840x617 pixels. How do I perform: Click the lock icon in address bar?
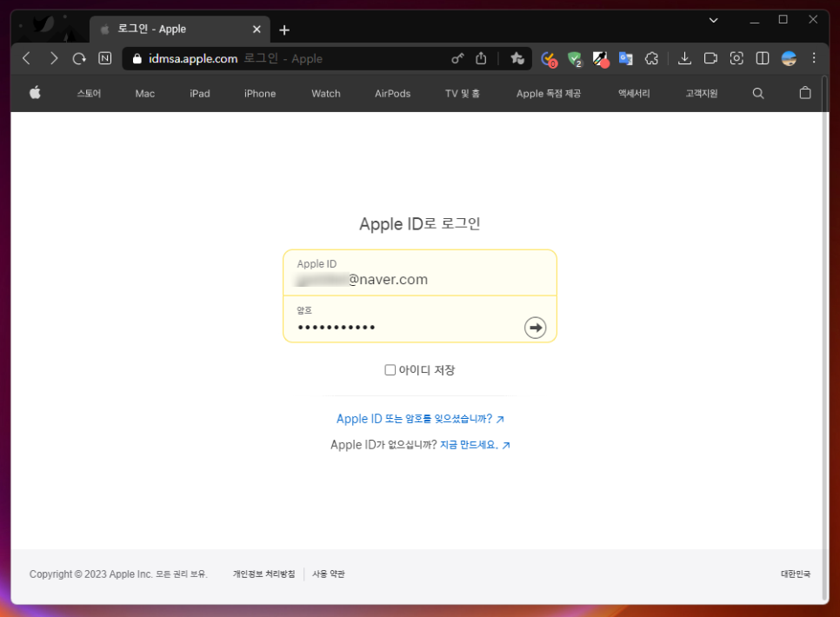click(137, 59)
